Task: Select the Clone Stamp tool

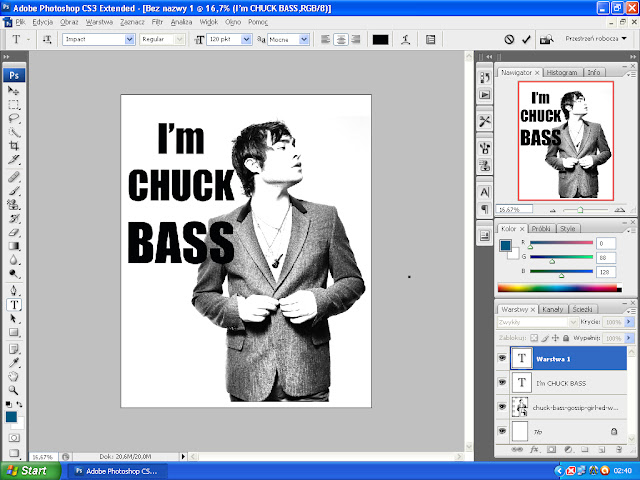Action: click(13, 204)
